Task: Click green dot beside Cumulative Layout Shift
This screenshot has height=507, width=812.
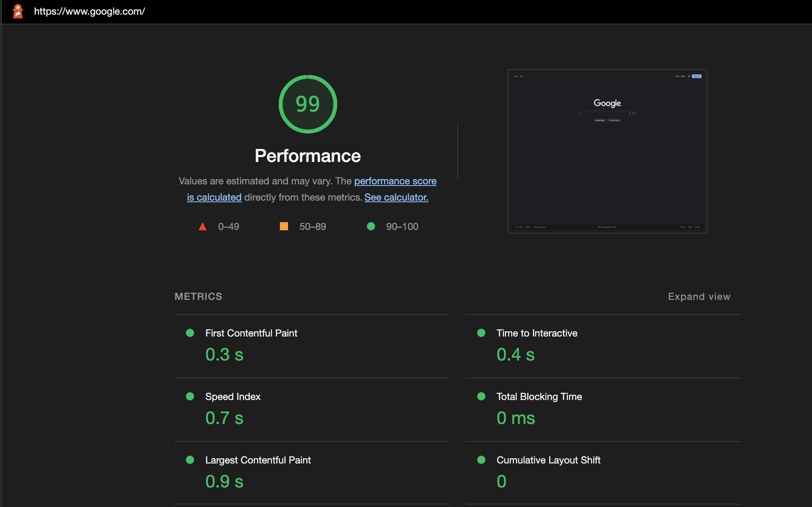Action: 481,460
